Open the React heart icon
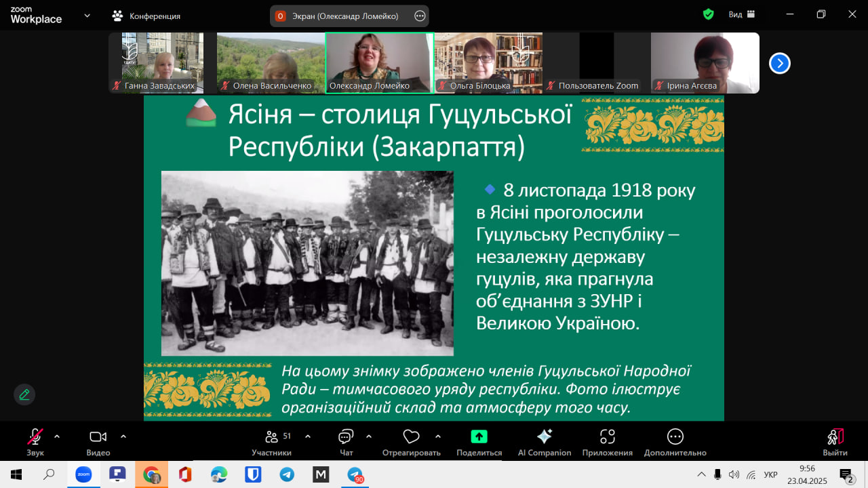Viewport: 868px width, 488px height. (411, 436)
